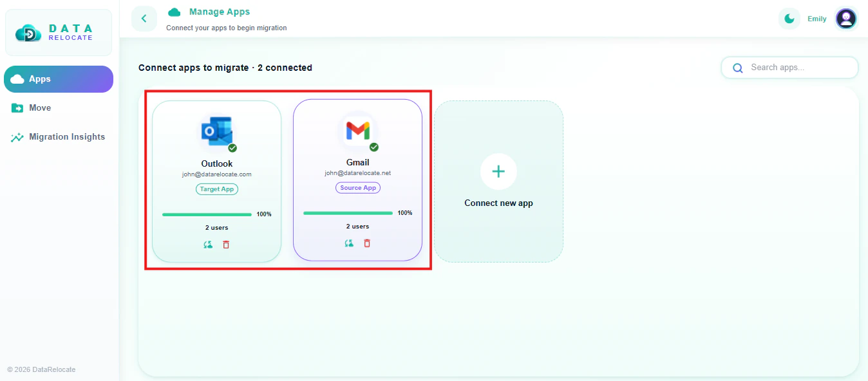Open the Move sidebar section
868x381 pixels.
click(59, 108)
